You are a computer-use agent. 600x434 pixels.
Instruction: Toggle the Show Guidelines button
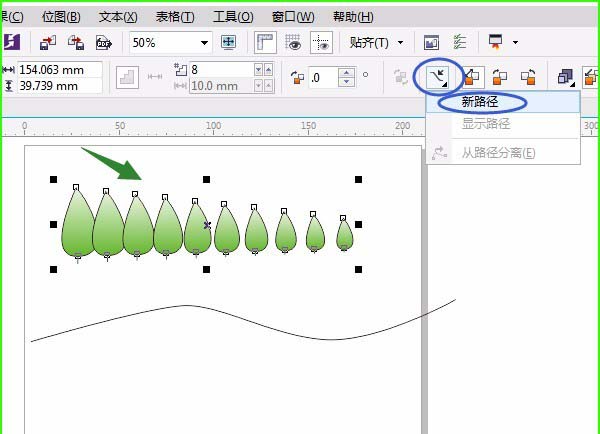pos(321,42)
